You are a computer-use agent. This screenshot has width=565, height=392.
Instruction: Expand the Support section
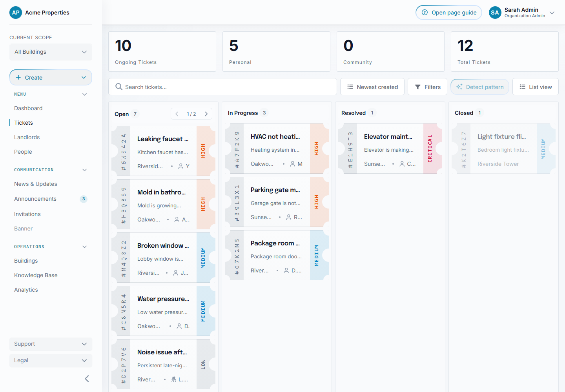pos(51,344)
